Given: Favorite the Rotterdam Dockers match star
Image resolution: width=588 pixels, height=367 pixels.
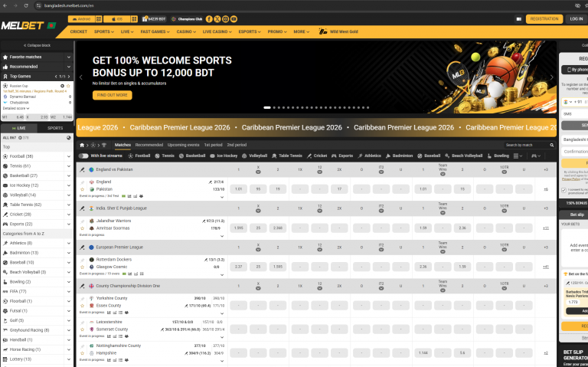Looking at the screenshot, I should pos(82,267).
